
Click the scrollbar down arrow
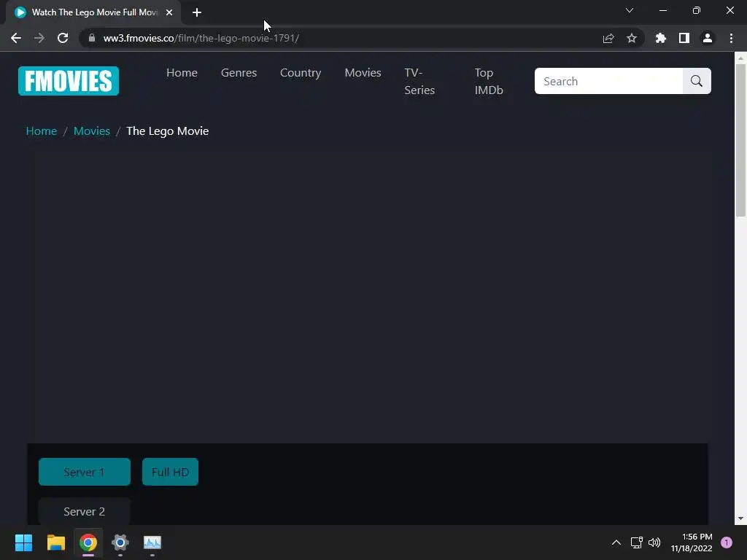pos(740,518)
